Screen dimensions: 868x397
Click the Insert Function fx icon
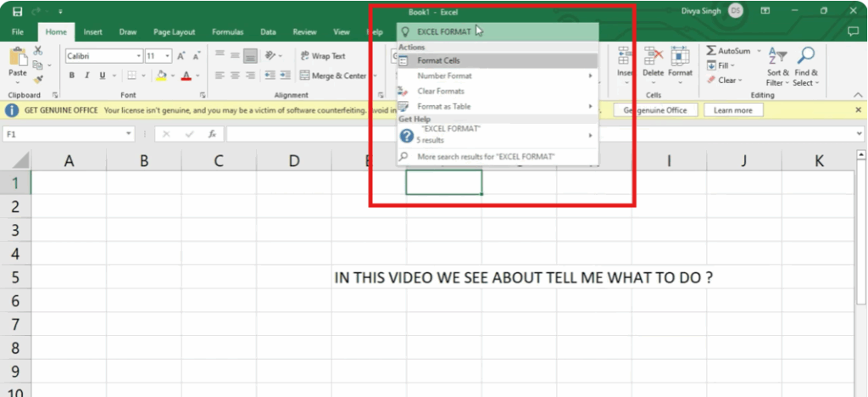pos(212,134)
